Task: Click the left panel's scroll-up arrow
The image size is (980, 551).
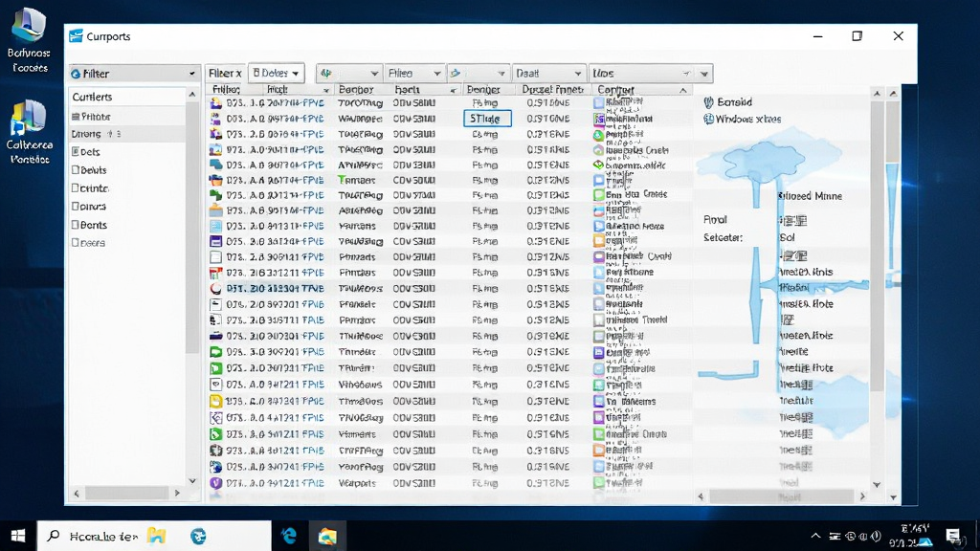Action: coord(191,95)
